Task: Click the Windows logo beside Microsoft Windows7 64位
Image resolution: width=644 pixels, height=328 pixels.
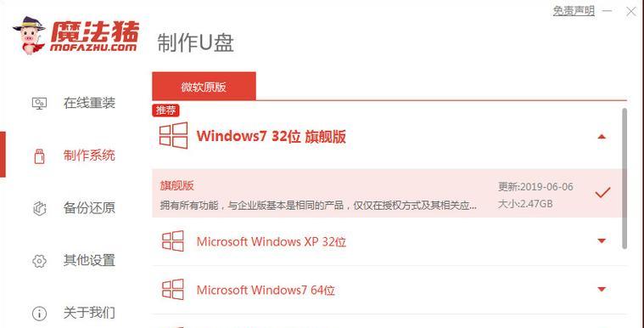Action: 173,289
